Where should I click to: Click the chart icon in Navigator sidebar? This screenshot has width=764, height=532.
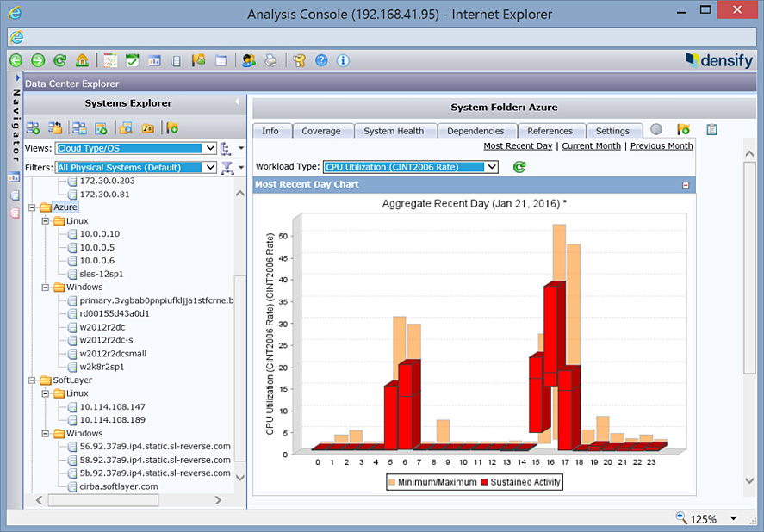tap(14, 177)
